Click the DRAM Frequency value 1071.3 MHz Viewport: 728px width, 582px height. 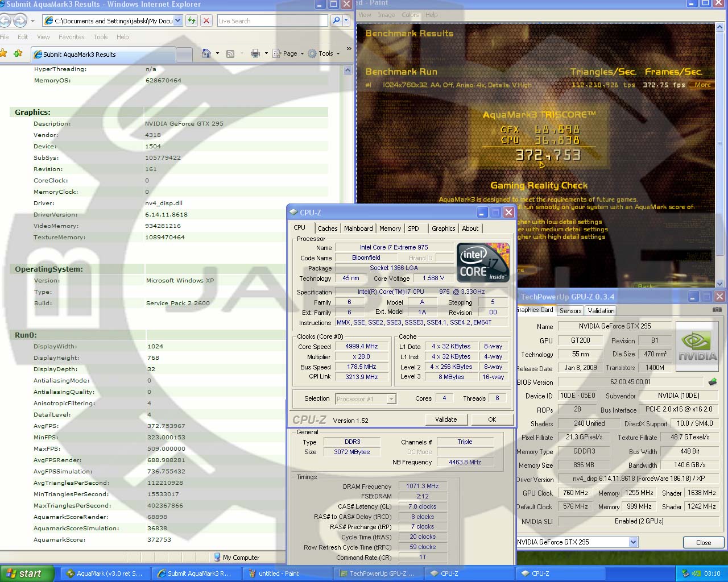click(x=423, y=487)
